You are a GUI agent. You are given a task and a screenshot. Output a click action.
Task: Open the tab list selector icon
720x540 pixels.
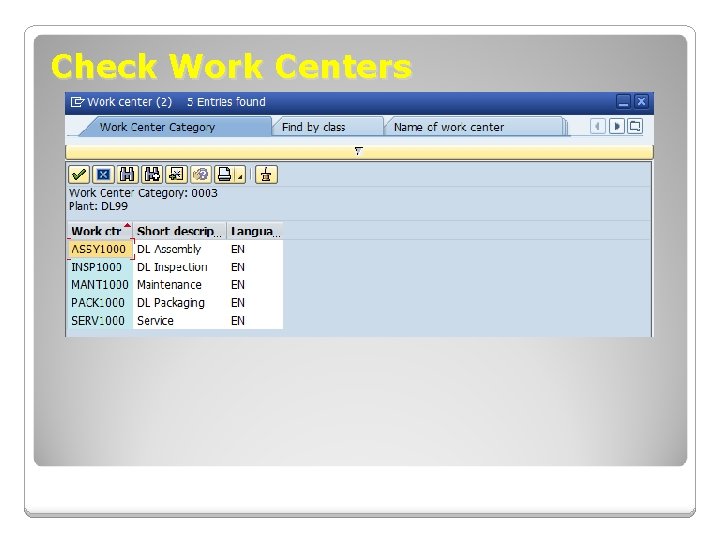point(635,126)
